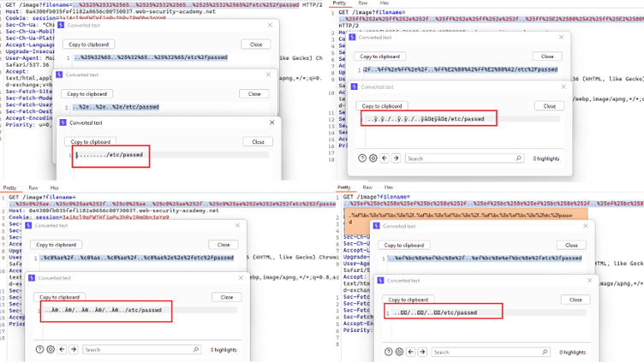Copy to clipboard in ..%ef%bc%8e dialog
The width and height of the screenshot is (644, 362).
(404, 245)
